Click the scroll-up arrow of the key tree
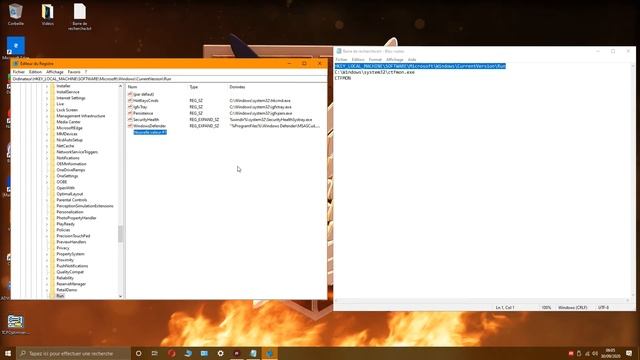 tap(120, 86)
